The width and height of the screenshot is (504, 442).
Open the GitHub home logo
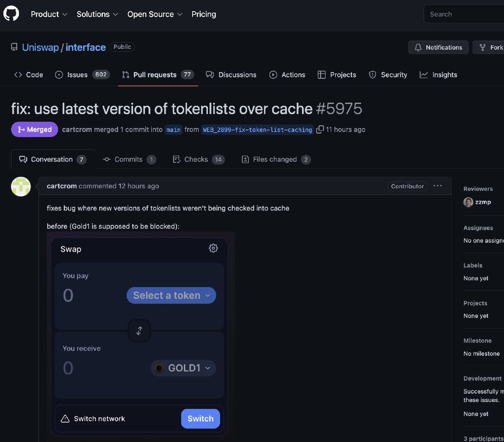click(x=11, y=14)
